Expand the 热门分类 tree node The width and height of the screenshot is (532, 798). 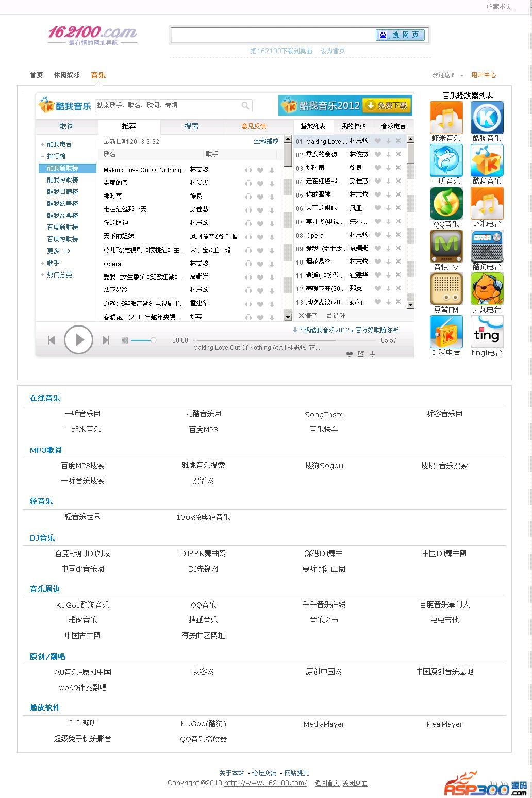pos(43,275)
